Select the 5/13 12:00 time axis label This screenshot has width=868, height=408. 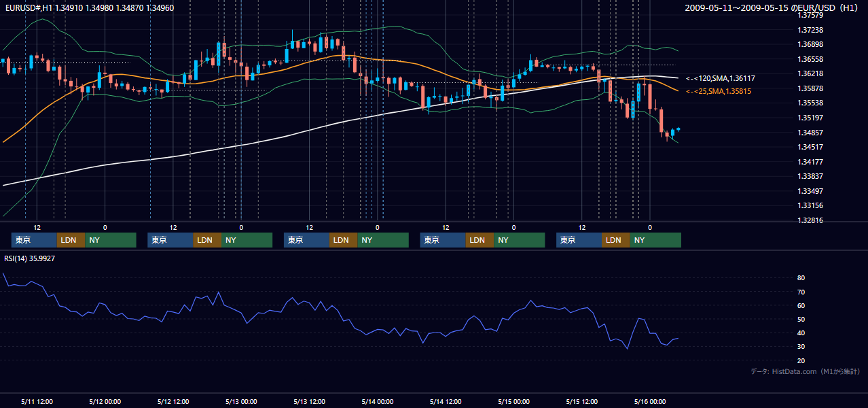(309, 402)
